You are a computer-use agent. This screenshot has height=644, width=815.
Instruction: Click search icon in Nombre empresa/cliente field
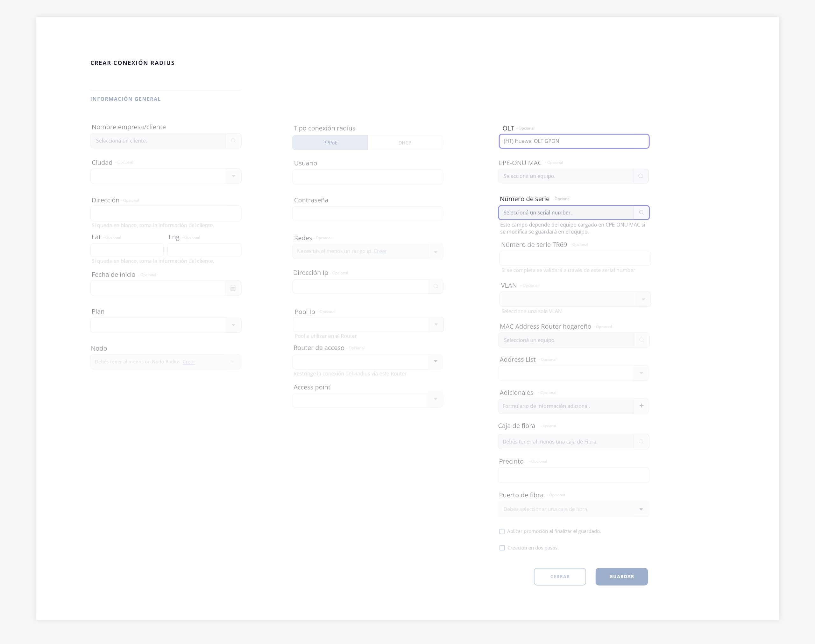coord(233,141)
